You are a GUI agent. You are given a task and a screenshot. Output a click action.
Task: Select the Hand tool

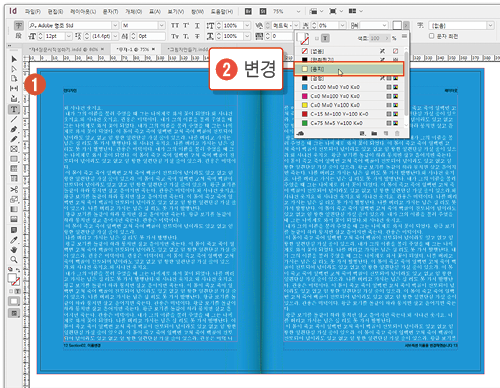[14, 250]
